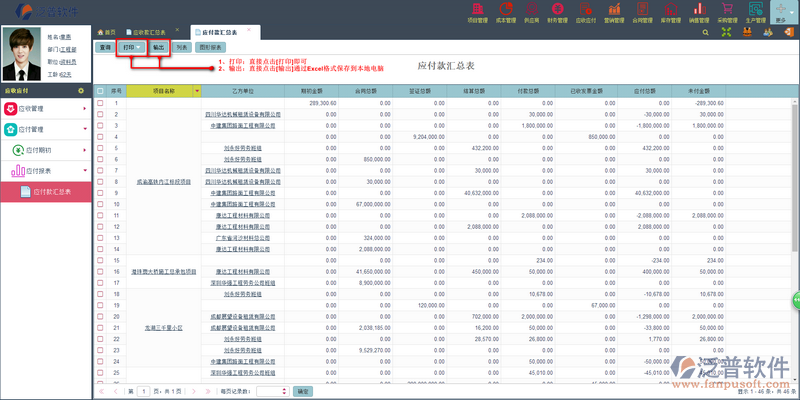Click the 查询 button
Viewport: 800px width, 400px height.
pos(104,47)
